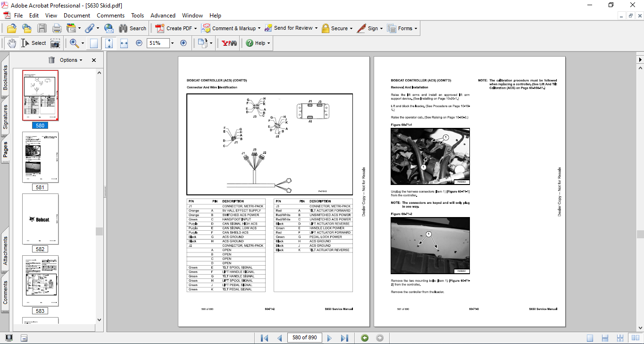Click the green Previous View arrow
644x344 pixels.
click(x=364, y=338)
